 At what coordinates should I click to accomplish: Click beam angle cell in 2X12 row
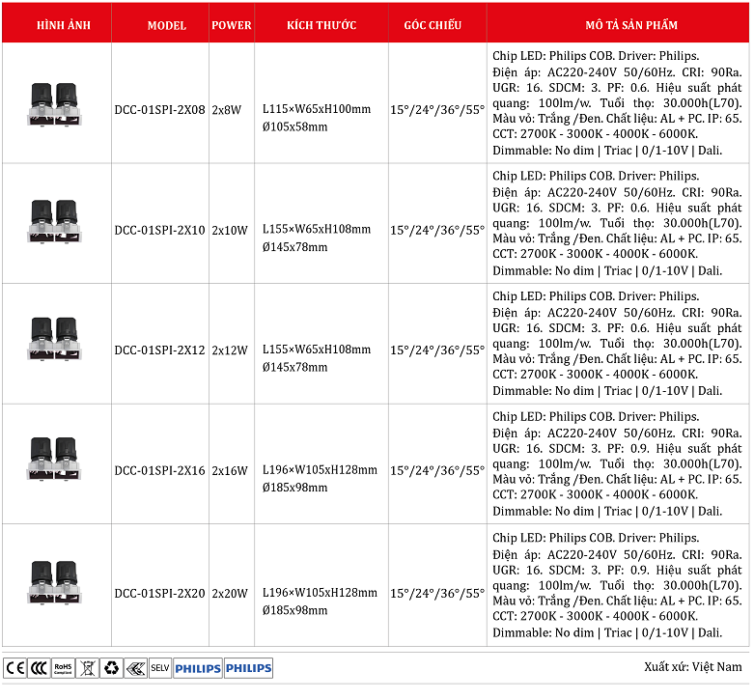[437, 350]
